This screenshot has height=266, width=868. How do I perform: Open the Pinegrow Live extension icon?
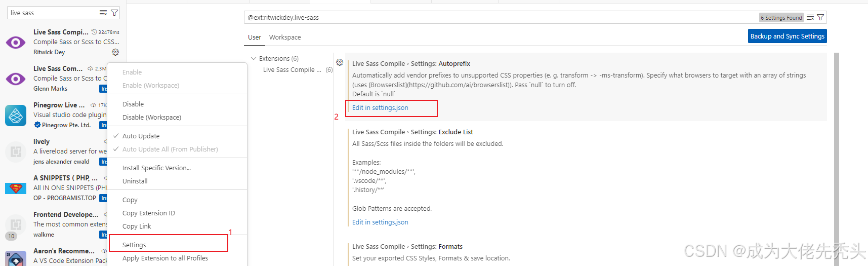pos(16,116)
